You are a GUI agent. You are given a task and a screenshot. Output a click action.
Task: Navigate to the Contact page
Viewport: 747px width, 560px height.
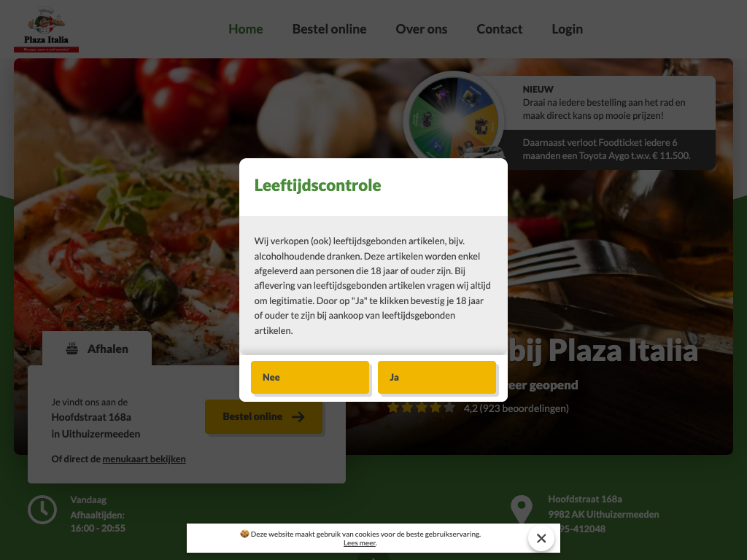[x=500, y=29]
